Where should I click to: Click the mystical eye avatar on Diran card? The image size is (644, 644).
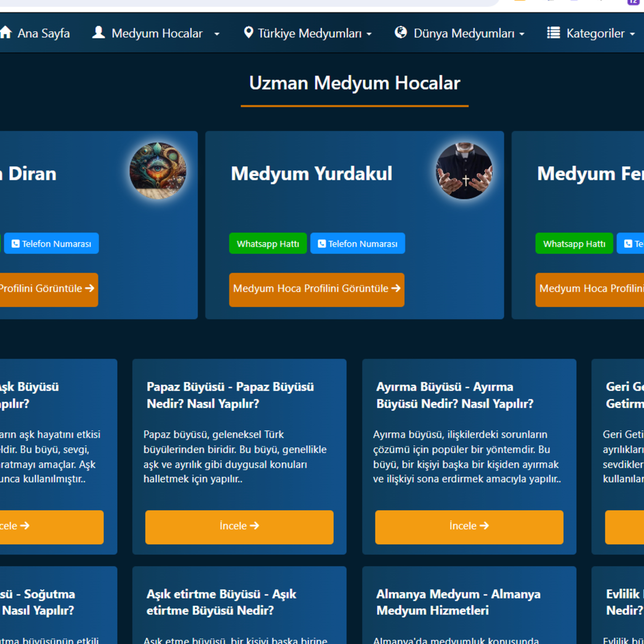[x=158, y=171]
